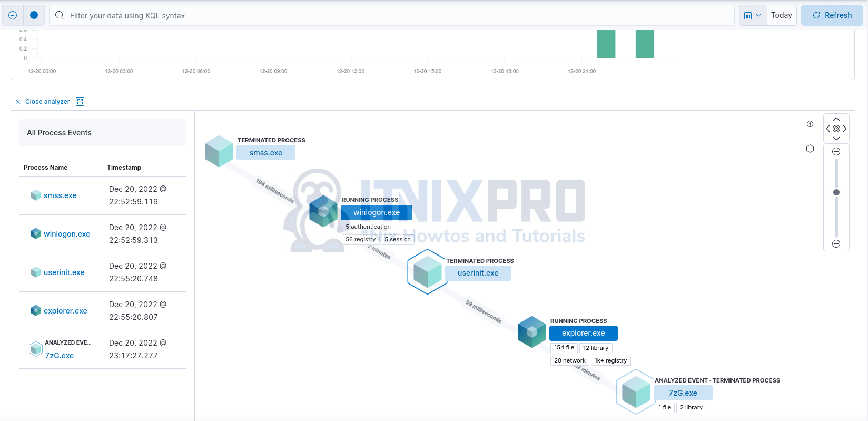Open the schema information icon
The height and width of the screenshot is (421, 868).
[810, 124]
